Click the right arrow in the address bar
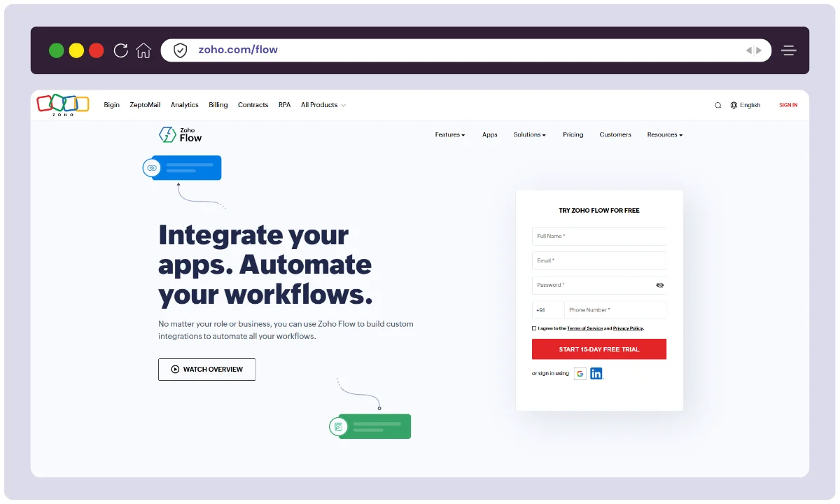This screenshot has width=840, height=504. coord(759,50)
